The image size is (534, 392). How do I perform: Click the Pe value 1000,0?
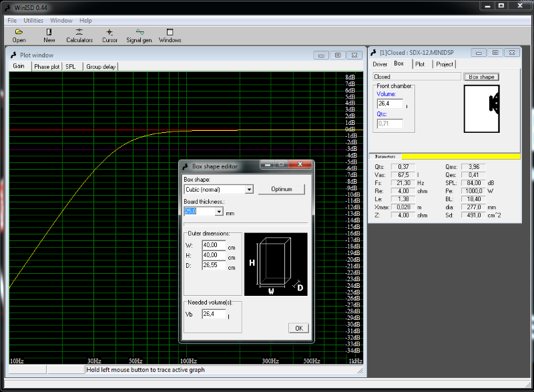tap(473, 191)
